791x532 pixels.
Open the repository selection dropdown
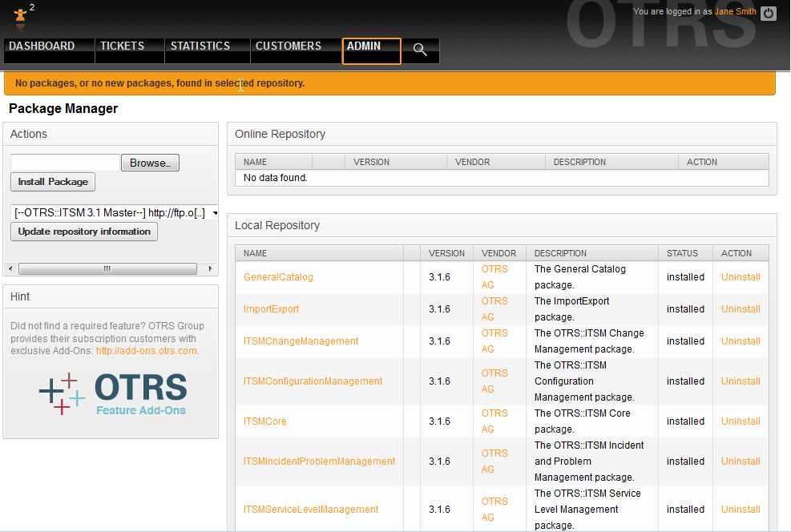point(115,212)
